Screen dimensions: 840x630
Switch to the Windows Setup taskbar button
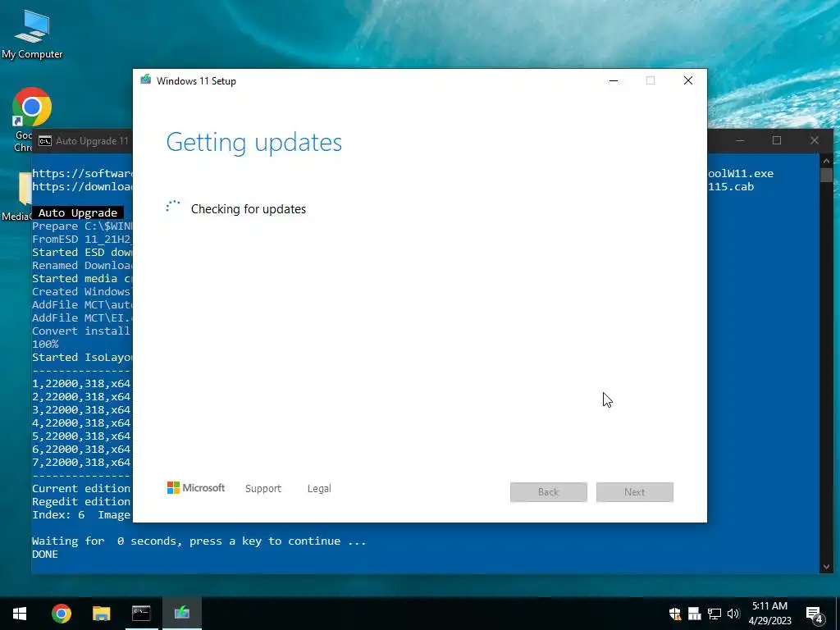pos(181,614)
